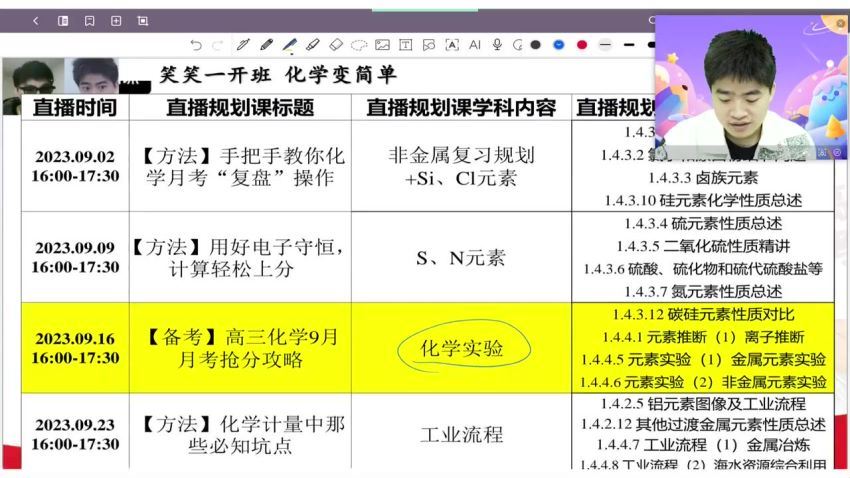
Task: Select the active ballpoint pen tool
Action: click(289, 45)
